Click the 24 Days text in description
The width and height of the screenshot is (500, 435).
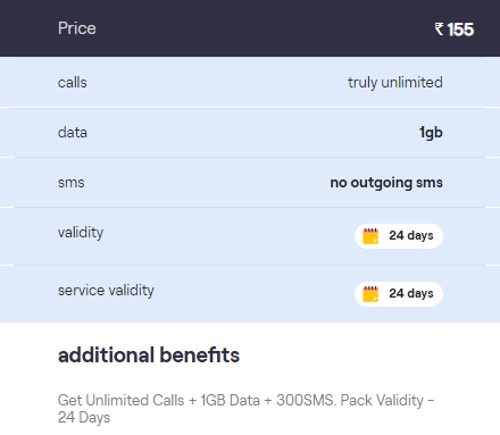[x=84, y=418]
